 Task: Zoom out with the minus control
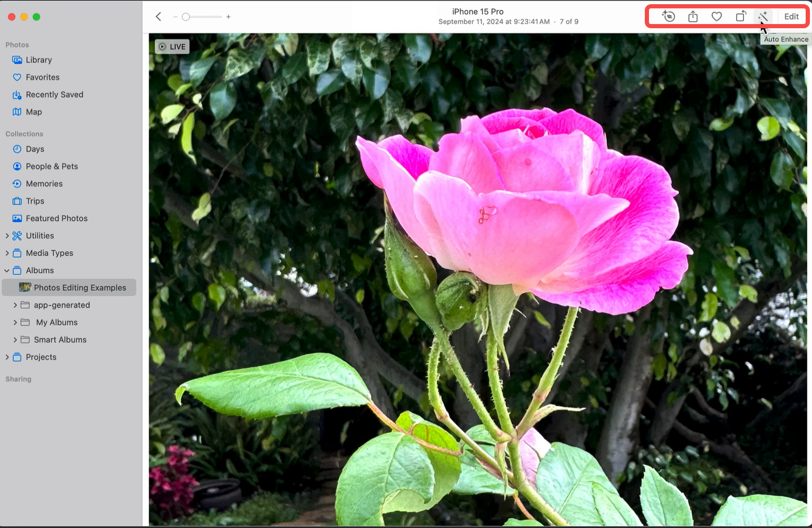click(x=176, y=16)
